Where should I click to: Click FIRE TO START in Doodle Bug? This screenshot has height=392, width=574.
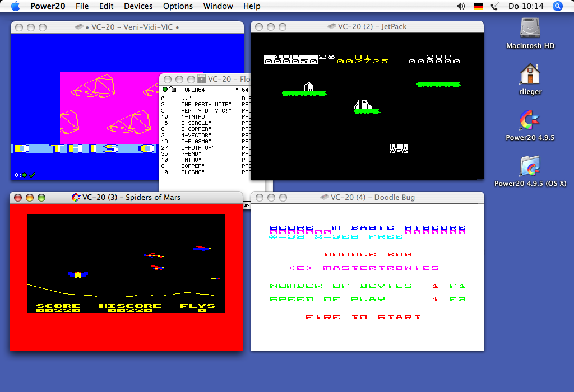(x=363, y=318)
